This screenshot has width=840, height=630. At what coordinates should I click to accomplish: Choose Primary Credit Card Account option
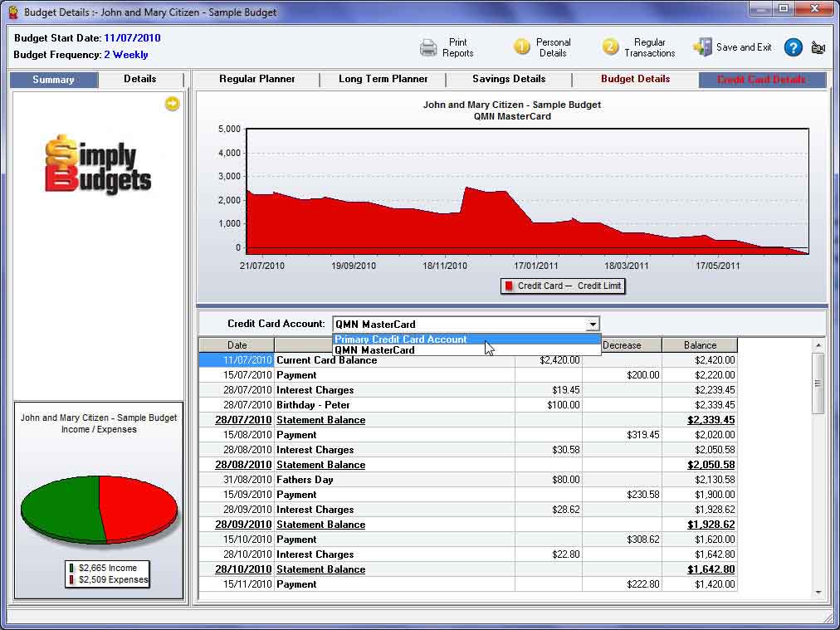click(466, 339)
